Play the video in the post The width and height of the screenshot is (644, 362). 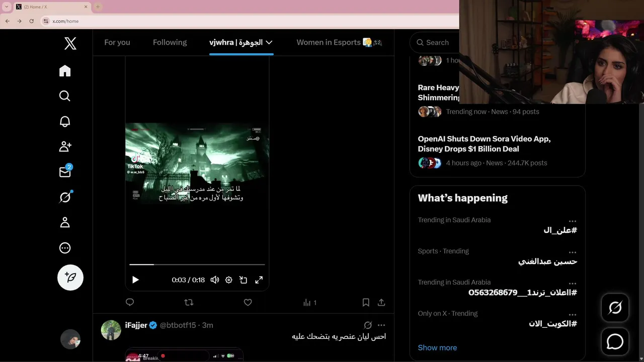(x=135, y=280)
